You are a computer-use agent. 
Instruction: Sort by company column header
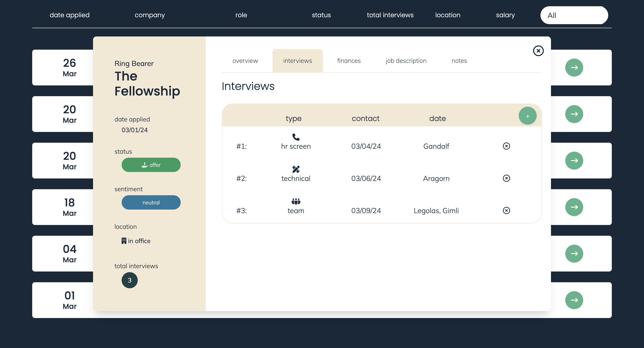(150, 15)
